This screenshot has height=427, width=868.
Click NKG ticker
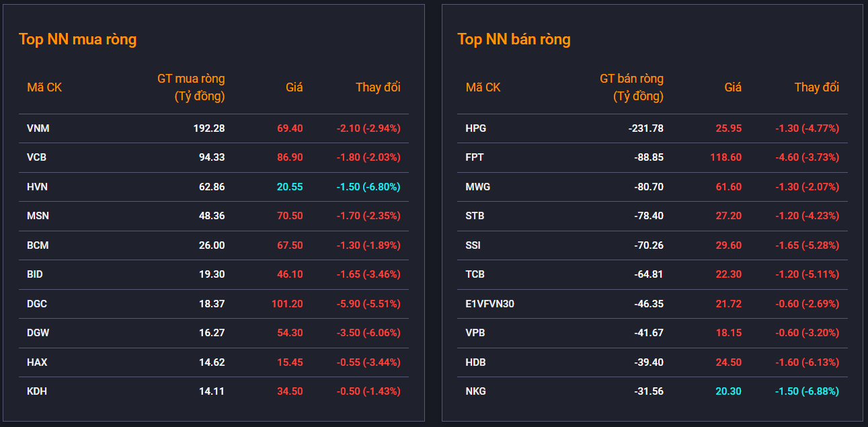475,391
